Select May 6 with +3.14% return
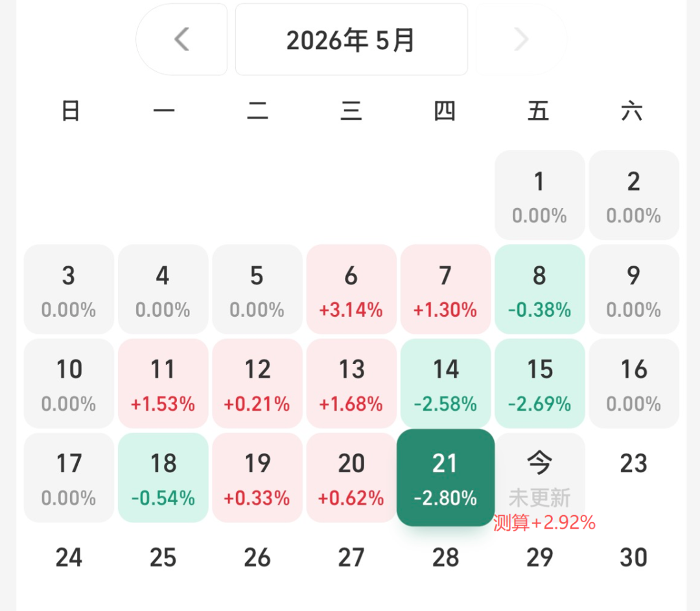Screen dimensions: 700x611 click(x=351, y=289)
